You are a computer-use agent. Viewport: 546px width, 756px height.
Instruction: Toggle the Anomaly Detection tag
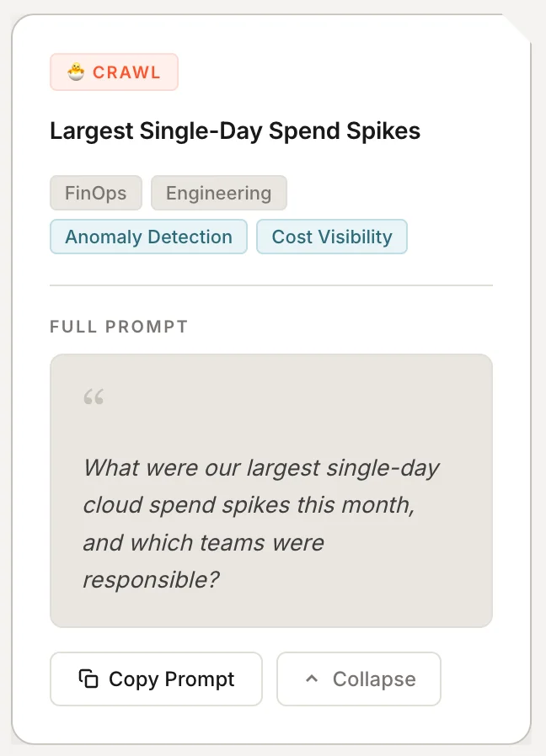147,237
